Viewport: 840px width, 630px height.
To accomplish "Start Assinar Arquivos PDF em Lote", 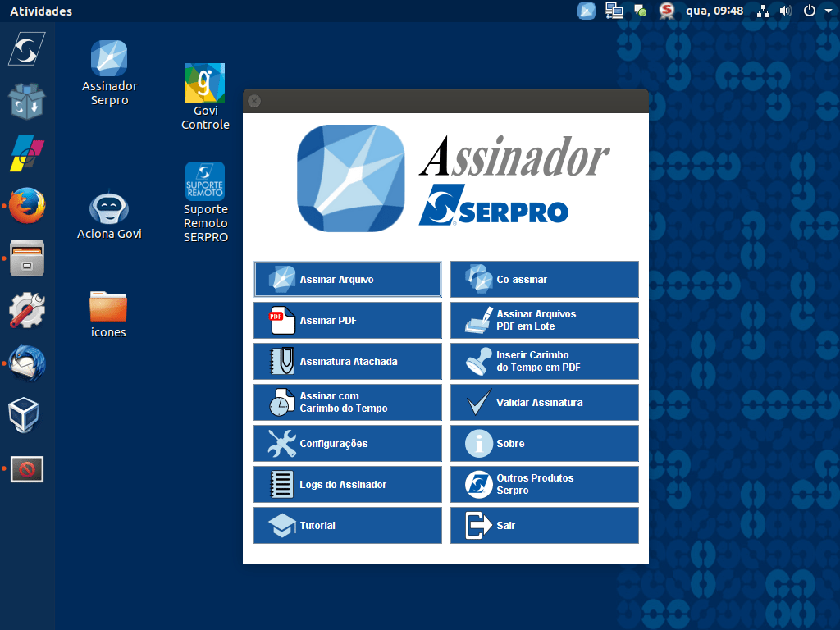I will pyautogui.click(x=544, y=320).
